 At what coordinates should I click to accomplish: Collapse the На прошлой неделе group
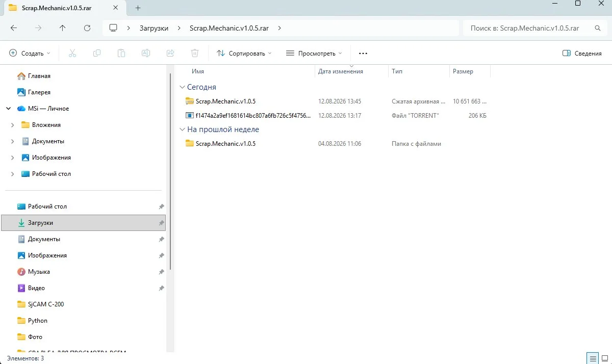click(x=183, y=129)
